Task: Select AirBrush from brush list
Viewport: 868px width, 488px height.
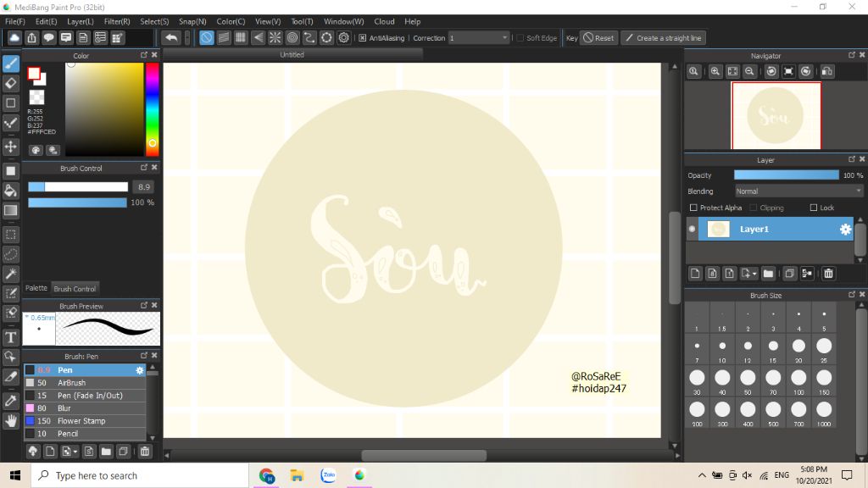Action: (x=86, y=383)
